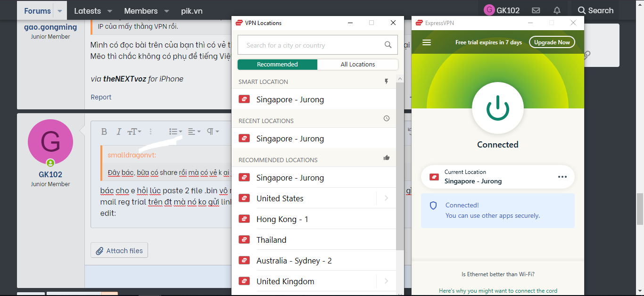Minimize the ExpressVPN window

click(x=531, y=23)
